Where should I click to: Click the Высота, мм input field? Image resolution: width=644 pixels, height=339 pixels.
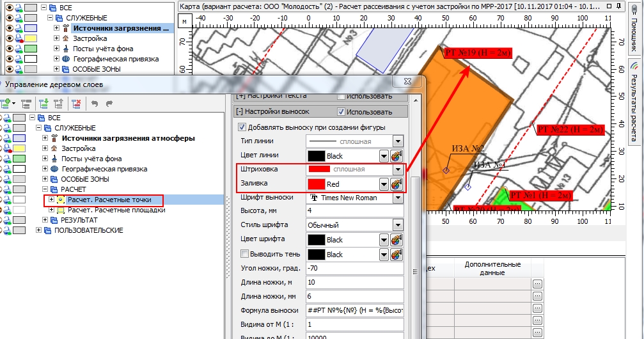[355, 211]
